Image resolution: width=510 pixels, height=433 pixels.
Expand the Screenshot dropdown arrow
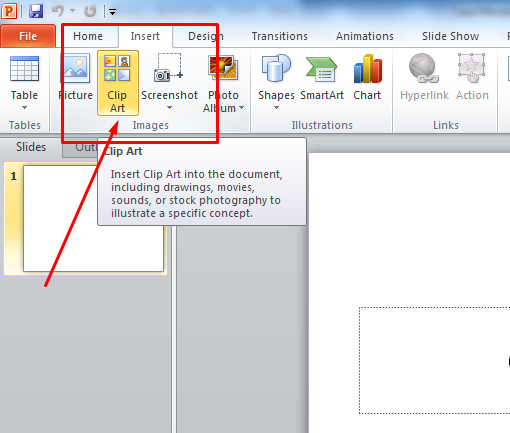click(169, 108)
